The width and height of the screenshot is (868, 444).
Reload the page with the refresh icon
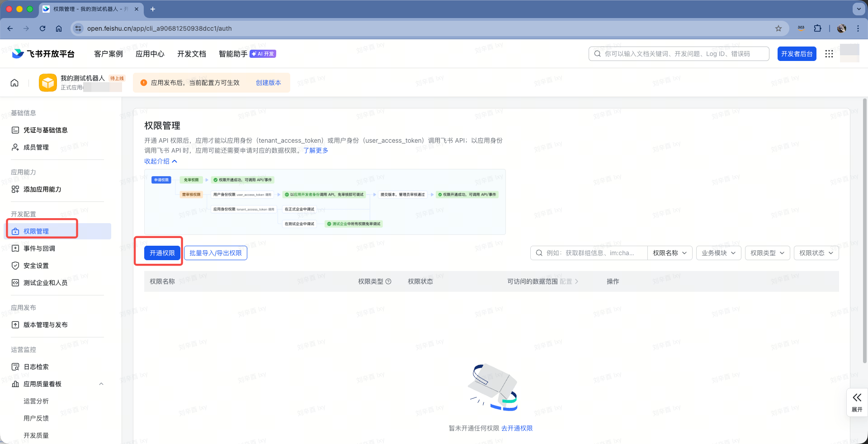click(42, 28)
